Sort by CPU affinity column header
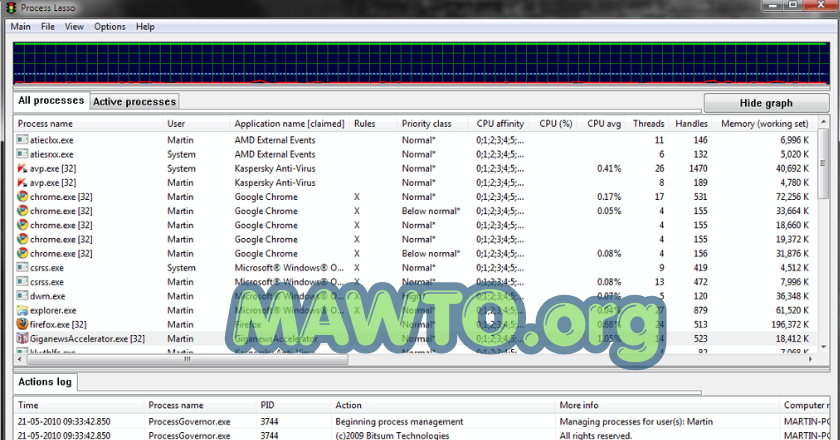 [x=499, y=124]
